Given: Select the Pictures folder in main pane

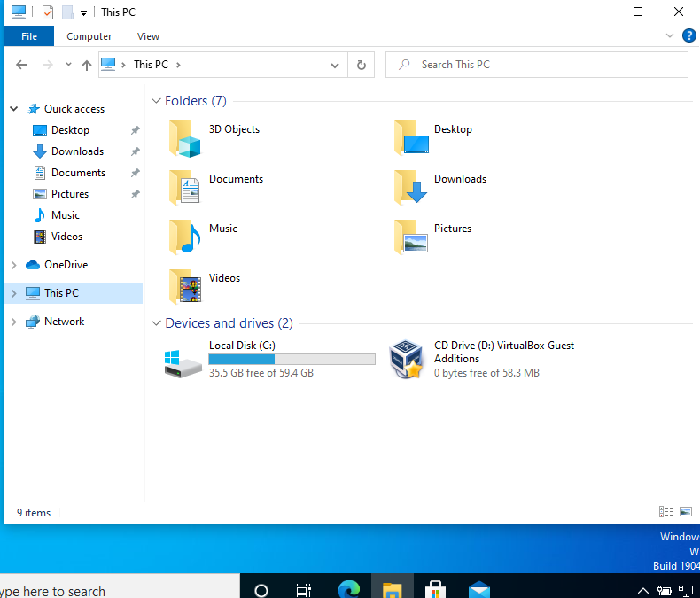Looking at the screenshot, I should point(432,237).
